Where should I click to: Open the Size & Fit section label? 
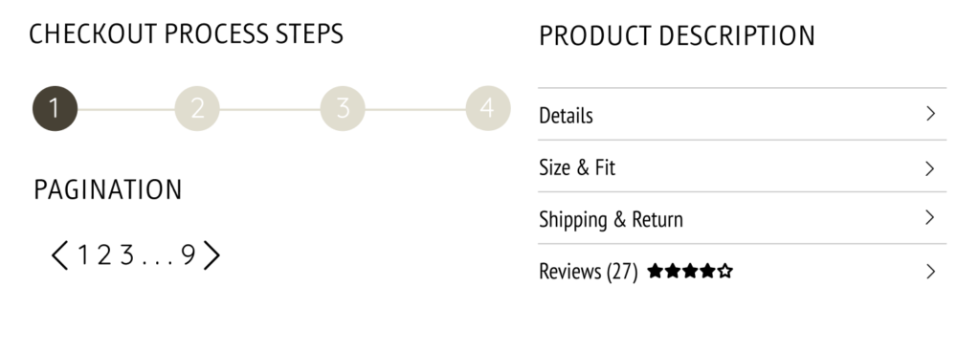click(577, 167)
